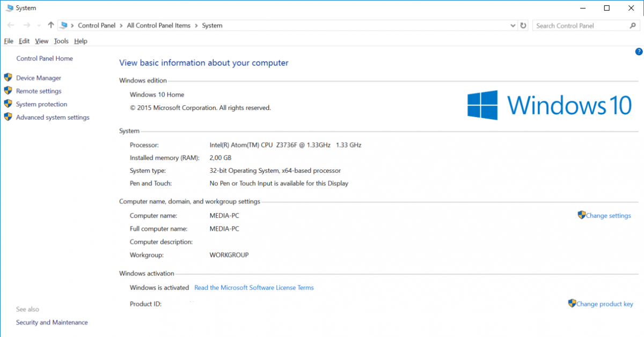Read the Microsoft Software License Terms
The height and width of the screenshot is (337, 644).
(x=254, y=288)
